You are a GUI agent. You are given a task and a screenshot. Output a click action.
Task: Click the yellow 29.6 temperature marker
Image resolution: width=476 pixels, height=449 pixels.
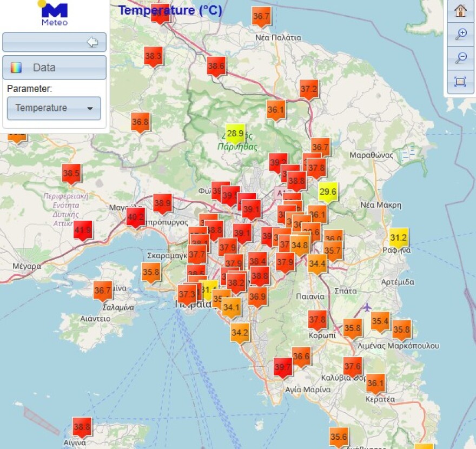pos(327,191)
